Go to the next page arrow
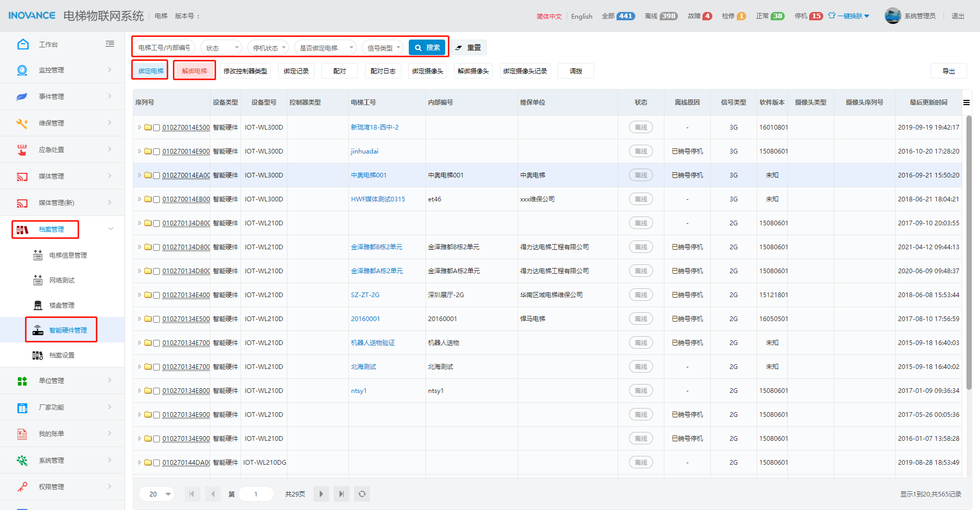 (x=321, y=494)
